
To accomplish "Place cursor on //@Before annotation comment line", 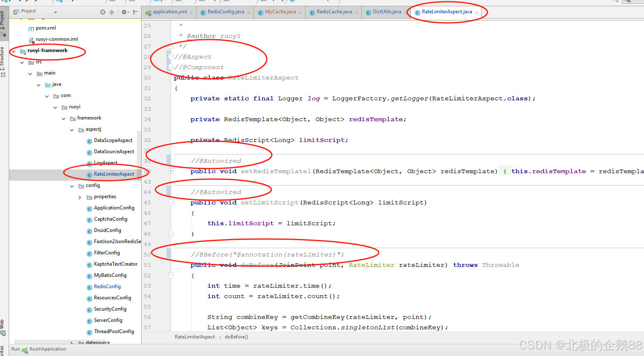I will (x=267, y=254).
